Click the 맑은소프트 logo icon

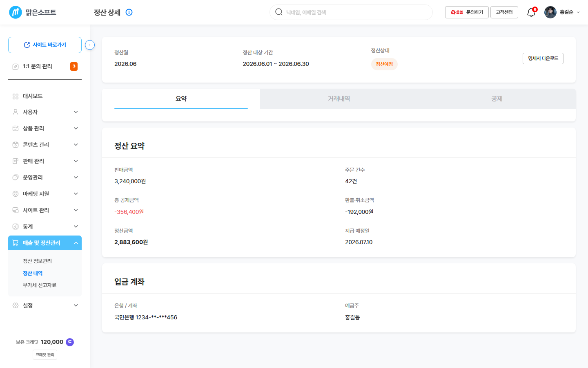[16, 12]
